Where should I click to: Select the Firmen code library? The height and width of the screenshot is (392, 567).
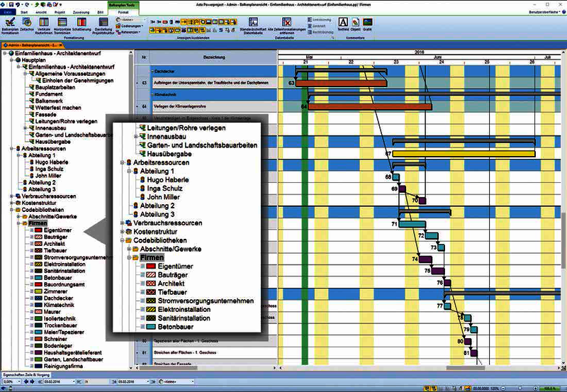[x=38, y=223]
